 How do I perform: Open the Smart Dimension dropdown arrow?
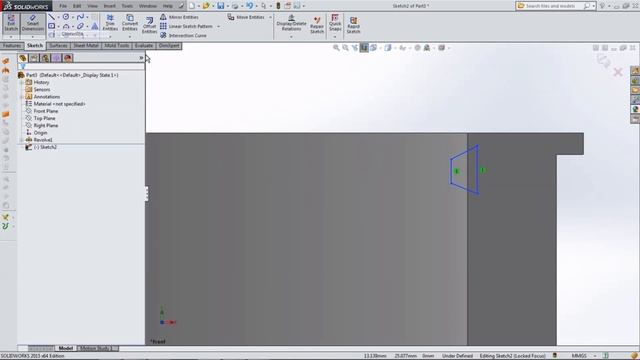tap(33, 37)
